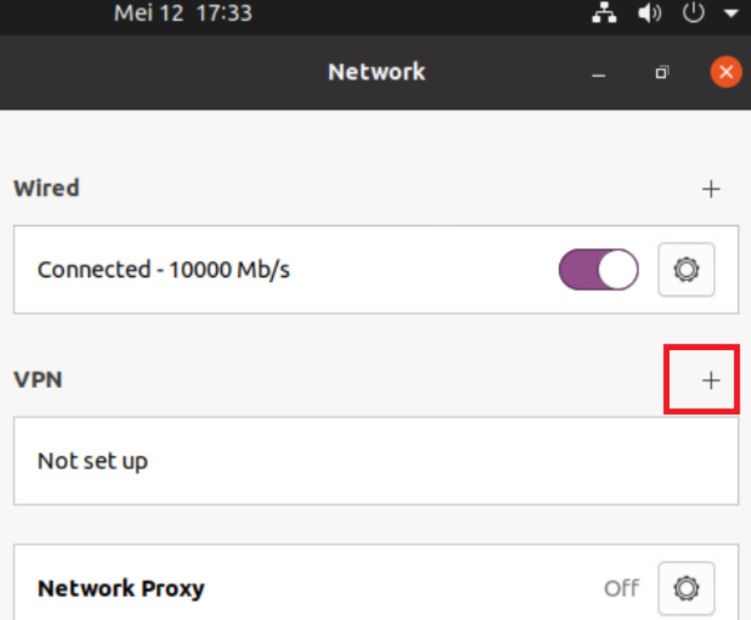Close the Network settings window
This screenshot has height=620, width=751.
click(725, 72)
